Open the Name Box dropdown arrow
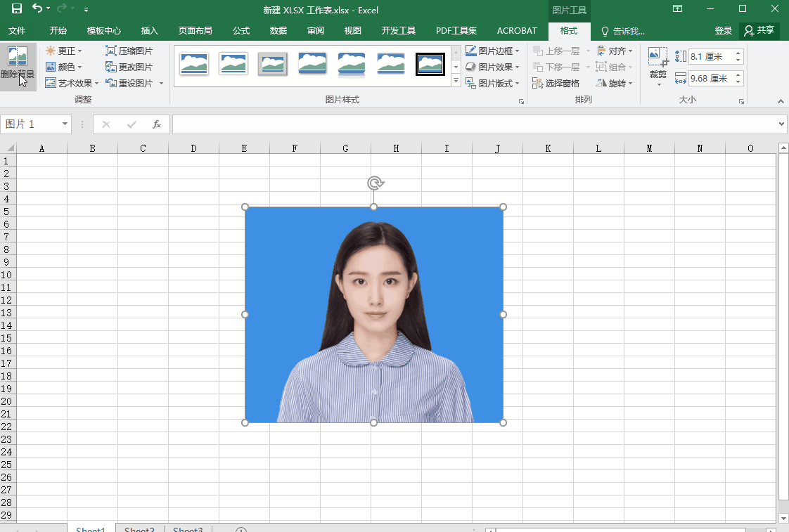789x532 pixels. pos(65,124)
